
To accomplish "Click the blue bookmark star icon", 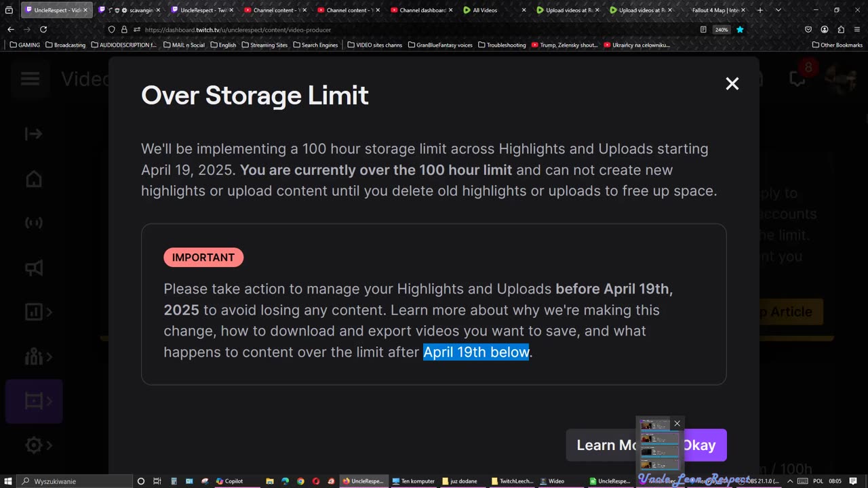I will 740,30.
